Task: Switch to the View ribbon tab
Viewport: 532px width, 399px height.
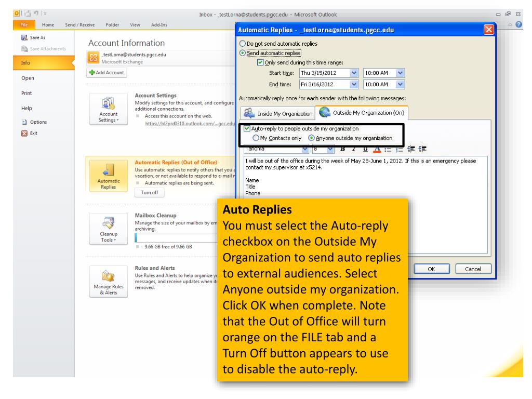Action: [135, 25]
